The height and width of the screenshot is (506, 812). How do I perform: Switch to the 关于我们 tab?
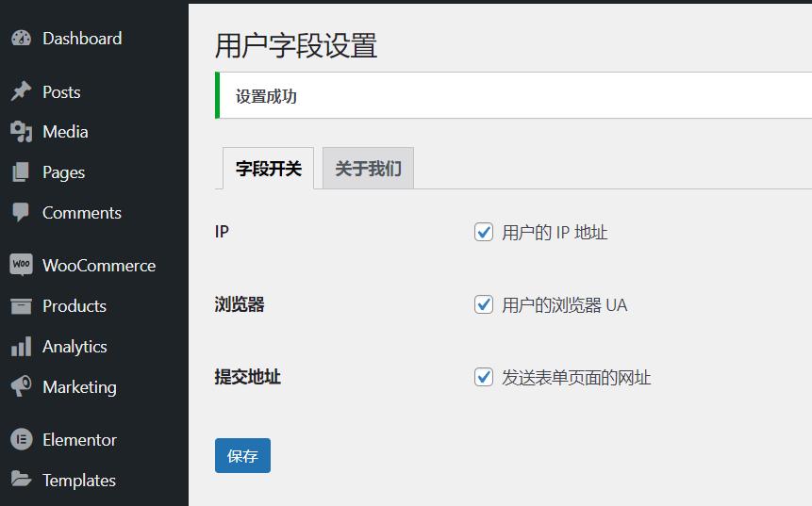[368, 169]
